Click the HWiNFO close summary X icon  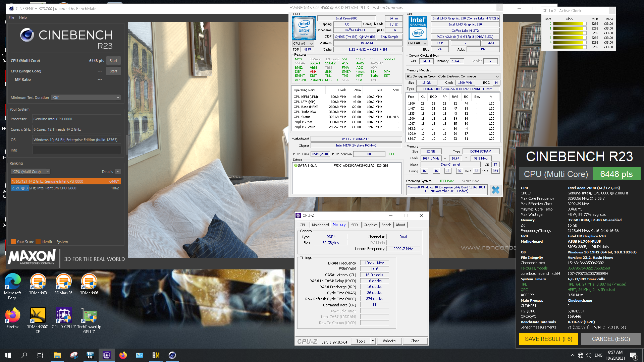(x=495, y=190)
